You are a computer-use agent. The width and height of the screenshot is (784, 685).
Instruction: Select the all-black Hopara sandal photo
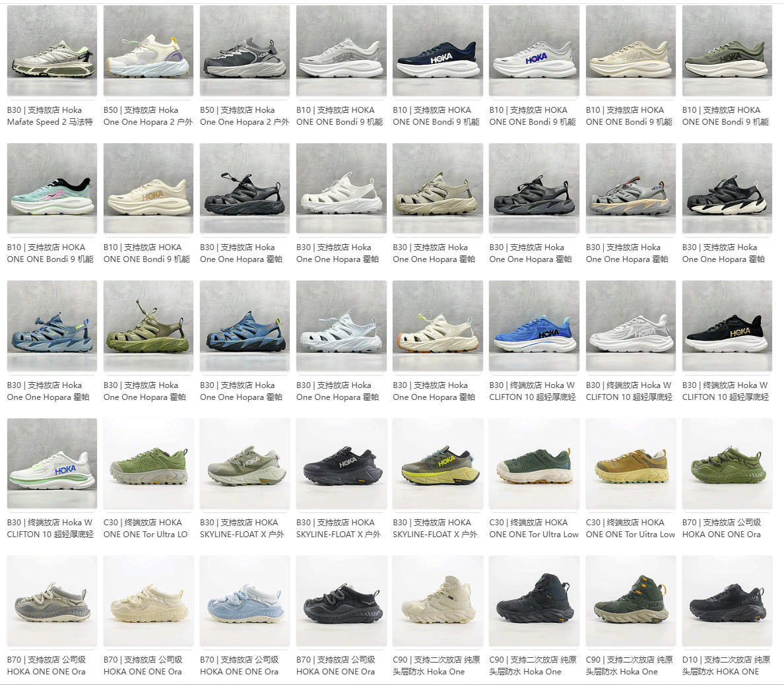point(245,188)
